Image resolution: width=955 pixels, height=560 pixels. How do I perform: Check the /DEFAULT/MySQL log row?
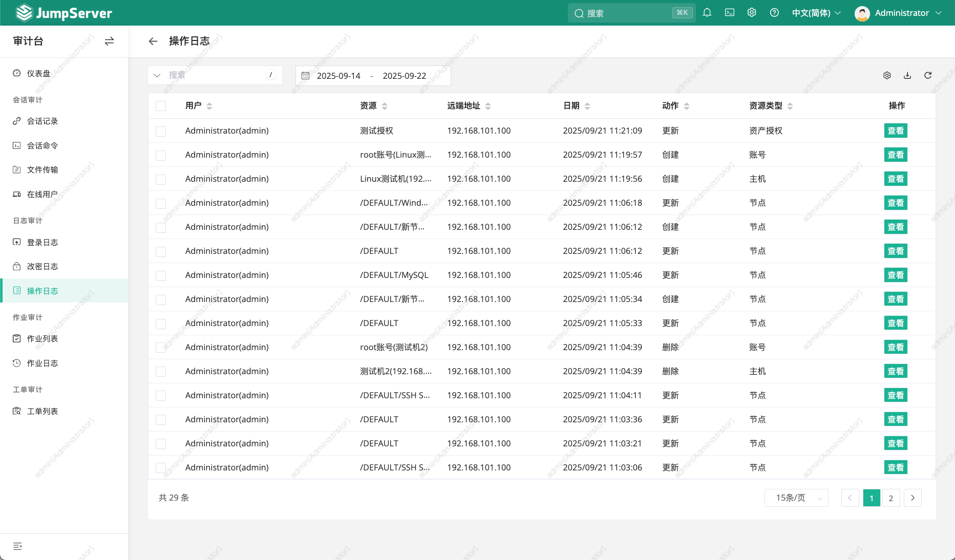(161, 275)
